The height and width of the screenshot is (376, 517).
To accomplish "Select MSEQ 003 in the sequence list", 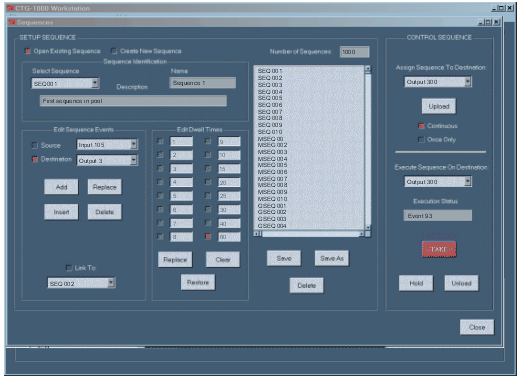I will [x=272, y=152].
